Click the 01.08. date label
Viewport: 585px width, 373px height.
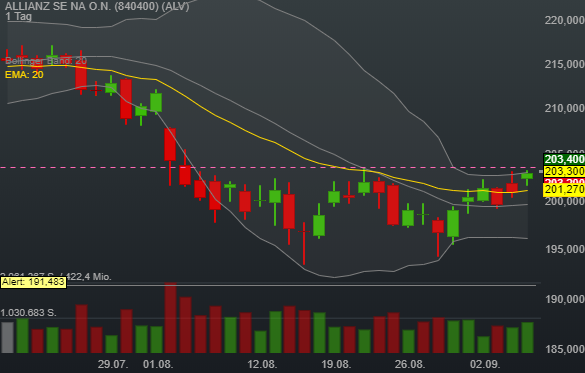tap(158, 364)
